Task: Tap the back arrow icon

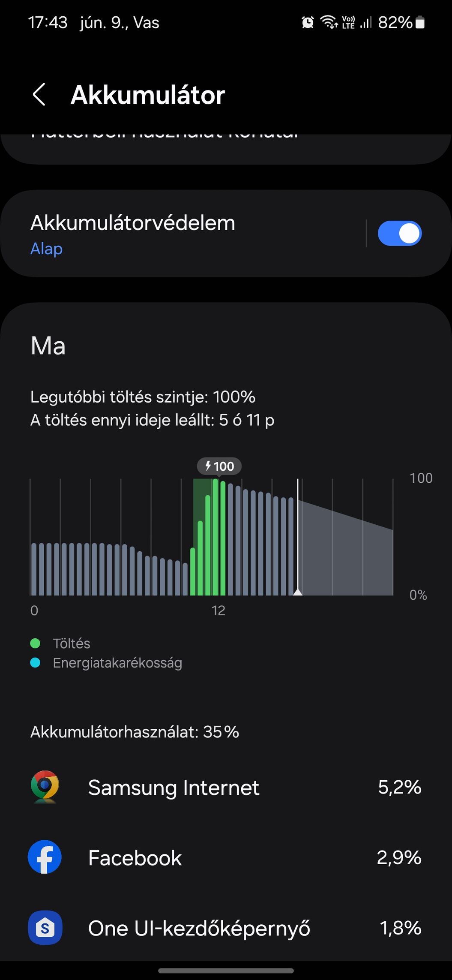Action: coord(39,95)
